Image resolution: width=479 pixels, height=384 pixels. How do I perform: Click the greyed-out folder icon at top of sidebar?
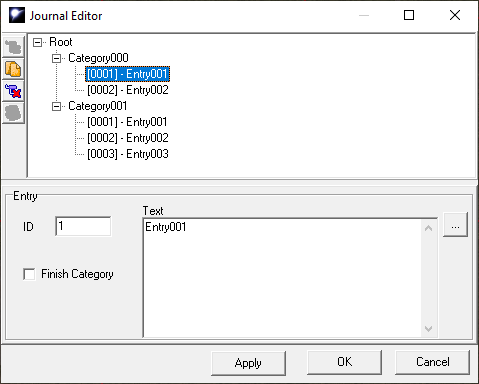pyautogui.click(x=13, y=46)
